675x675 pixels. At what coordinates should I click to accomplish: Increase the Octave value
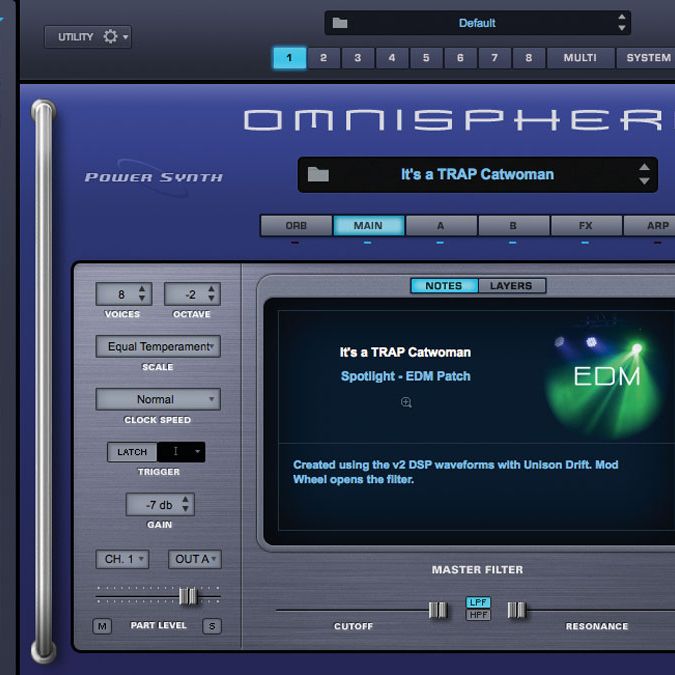point(211,289)
